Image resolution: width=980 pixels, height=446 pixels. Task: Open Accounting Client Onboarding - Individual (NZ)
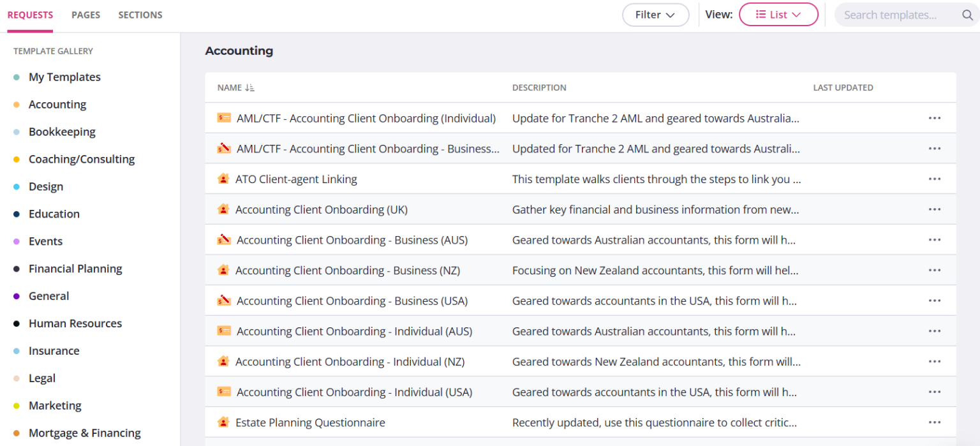pyautogui.click(x=350, y=362)
